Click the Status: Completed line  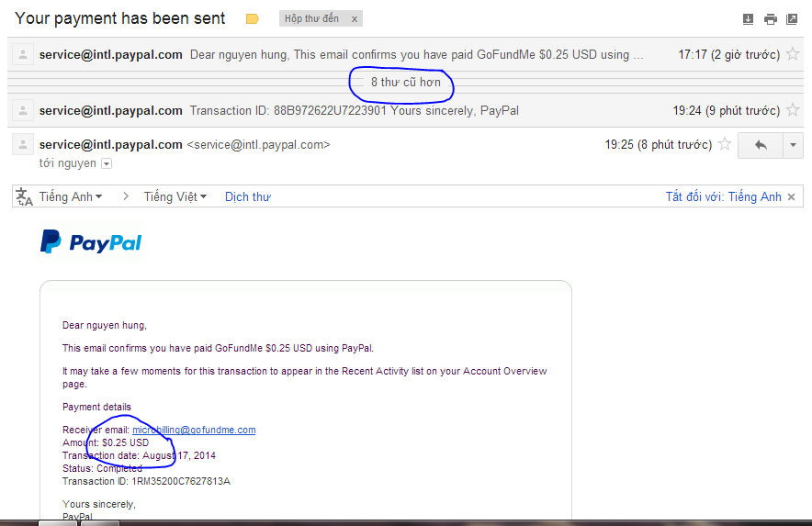point(103,468)
